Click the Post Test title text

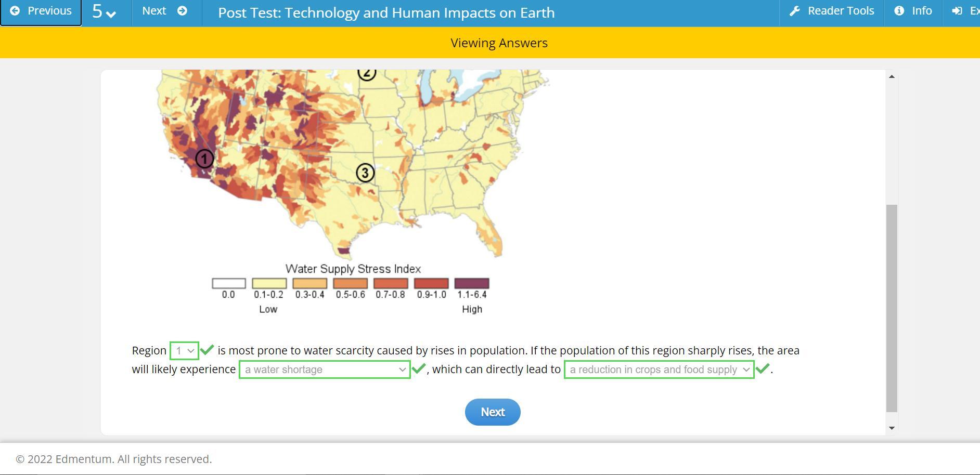386,12
